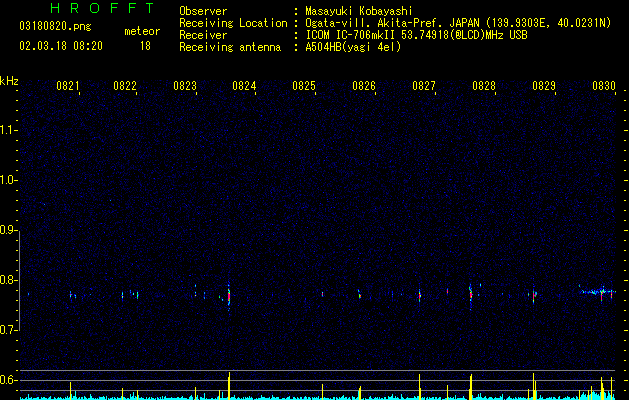The width and height of the screenshot is (629, 400).
Task: Click the 0827 time marker
Action: (x=424, y=86)
